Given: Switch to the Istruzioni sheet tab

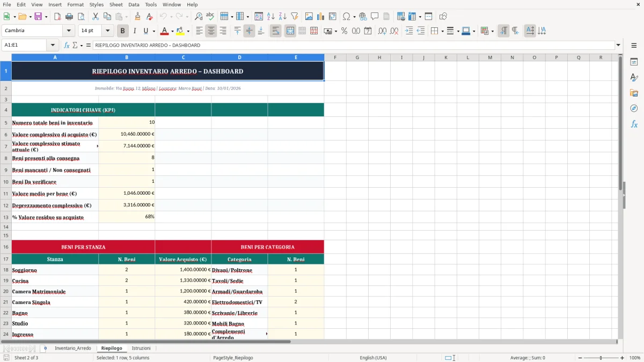Looking at the screenshot, I should click(x=141, y=349).
